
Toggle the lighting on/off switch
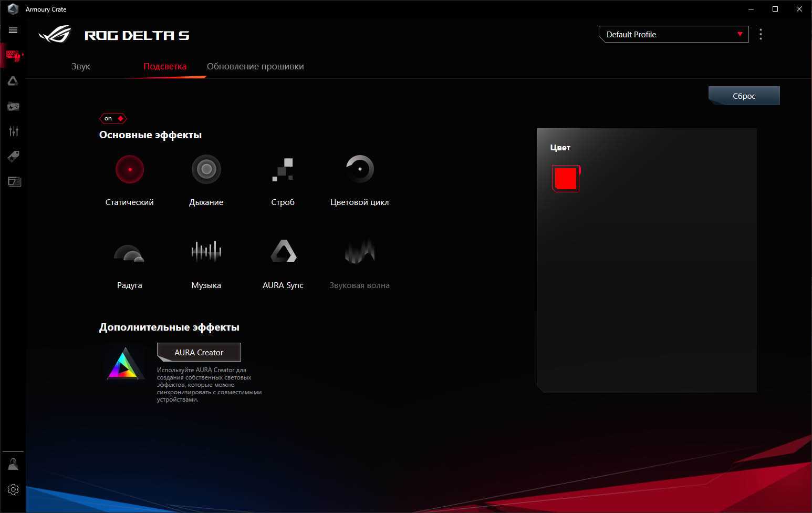(113, 118)
